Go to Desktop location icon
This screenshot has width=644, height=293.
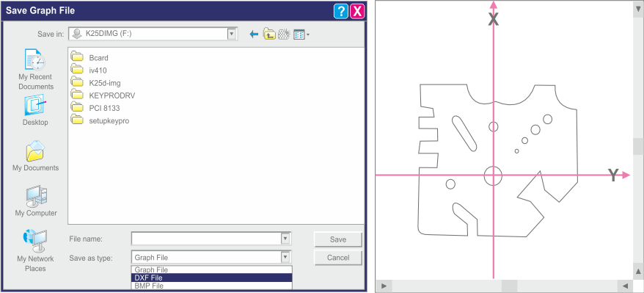click(35, 111)
